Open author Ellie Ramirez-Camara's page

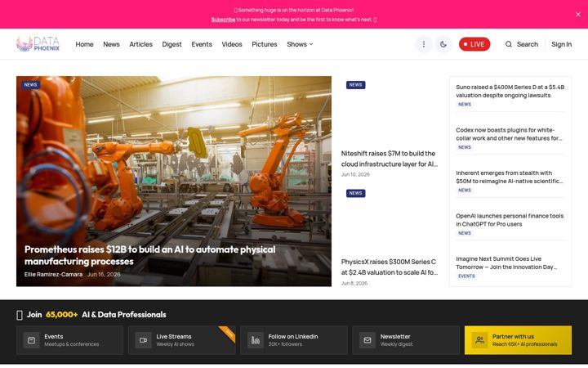coord(53,275)
